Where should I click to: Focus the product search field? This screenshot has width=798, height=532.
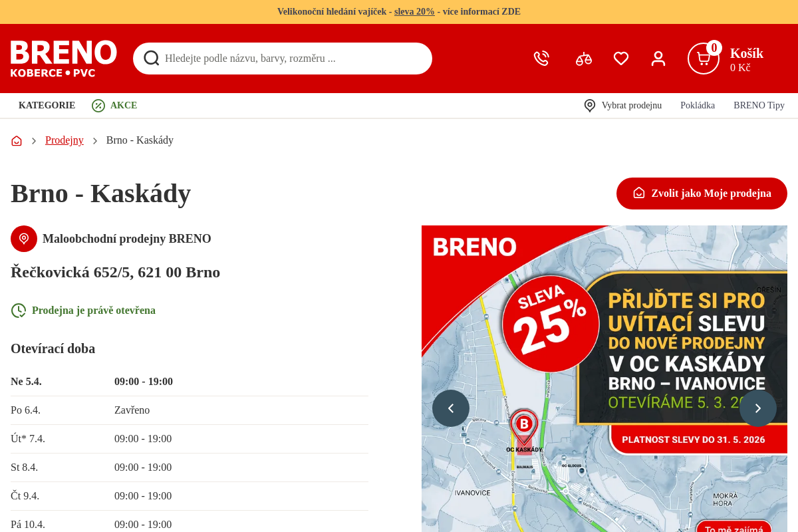(283, 59)
